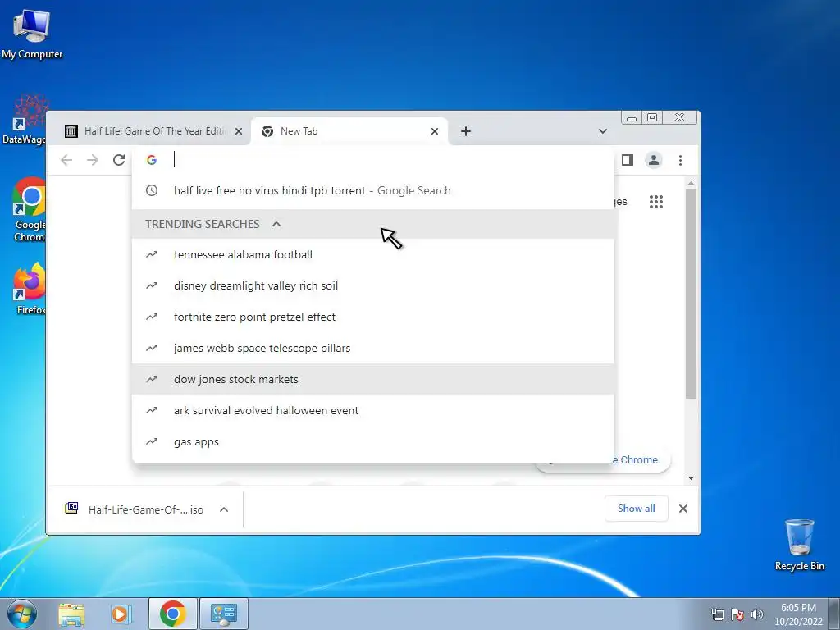The height and width of the screenshot is (630, 840).
Task: Select dow jones stock markets suggestion
Action: point(373,379)
